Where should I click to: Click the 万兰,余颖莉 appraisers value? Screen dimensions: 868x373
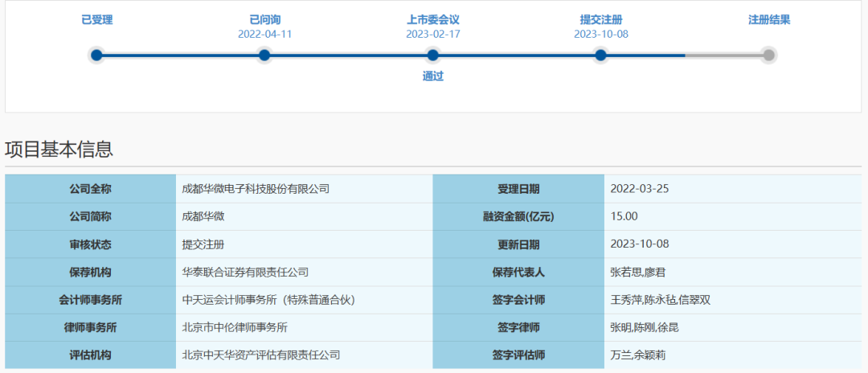637,355
